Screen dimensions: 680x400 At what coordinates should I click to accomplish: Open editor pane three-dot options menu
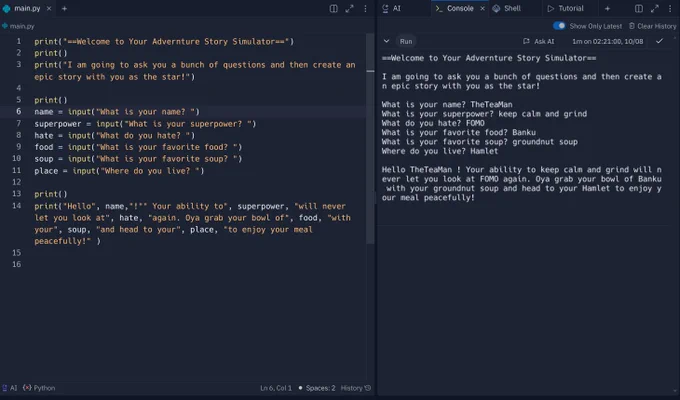365,8
